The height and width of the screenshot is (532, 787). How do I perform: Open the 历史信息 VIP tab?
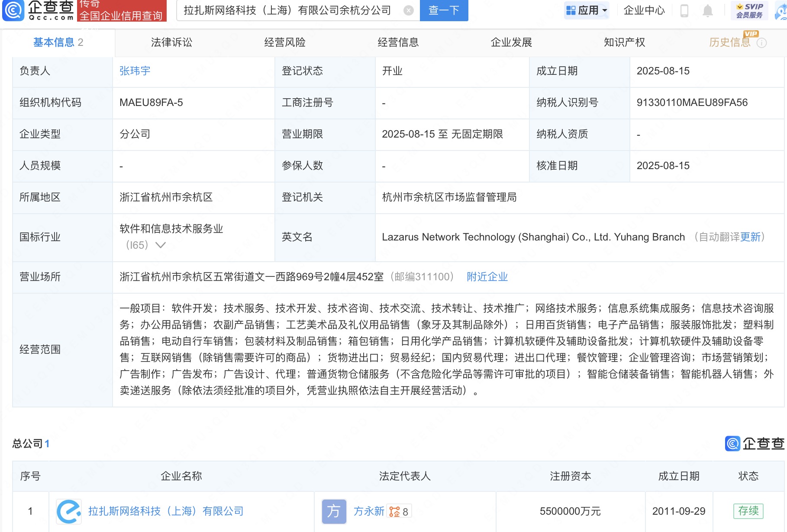click(730, 42)
